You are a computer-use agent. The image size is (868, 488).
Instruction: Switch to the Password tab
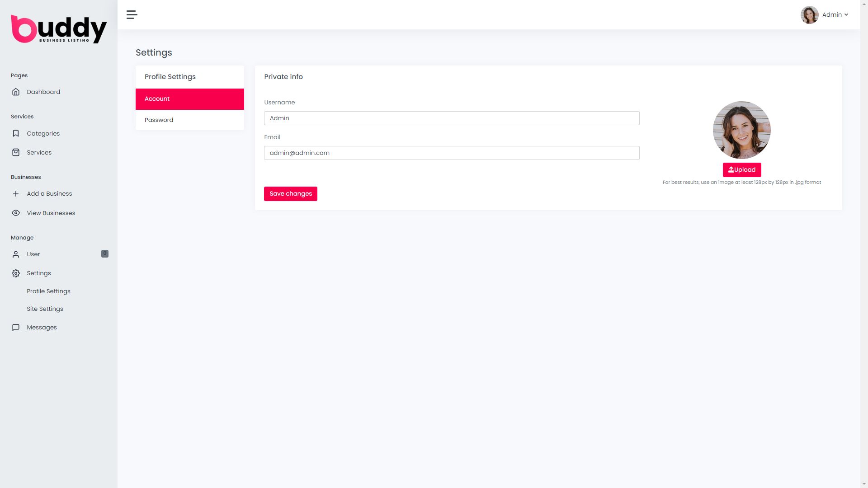189,120
